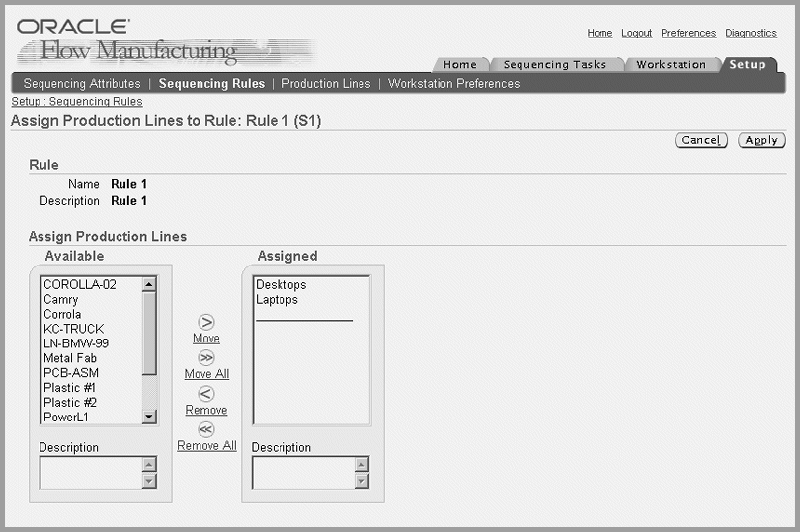Click Available list scroll-up arrow
Image resolution: width=800 pixels, height=532 pixels.
tap(149, 284)
